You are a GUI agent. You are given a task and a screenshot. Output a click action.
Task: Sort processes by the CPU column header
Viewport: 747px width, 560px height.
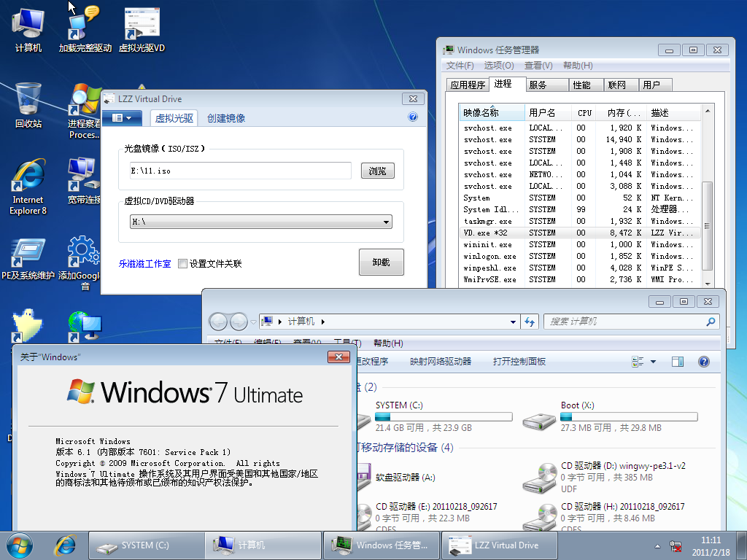click(584, 113)
